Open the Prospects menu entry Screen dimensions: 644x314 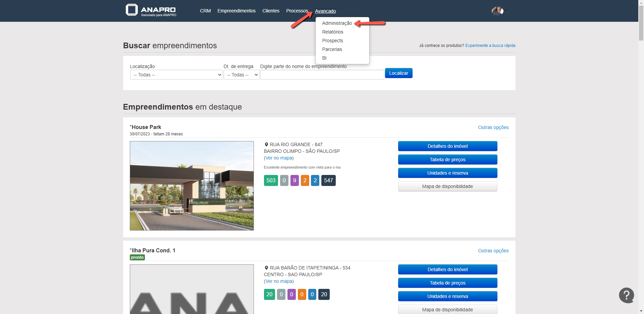[332, 41]
